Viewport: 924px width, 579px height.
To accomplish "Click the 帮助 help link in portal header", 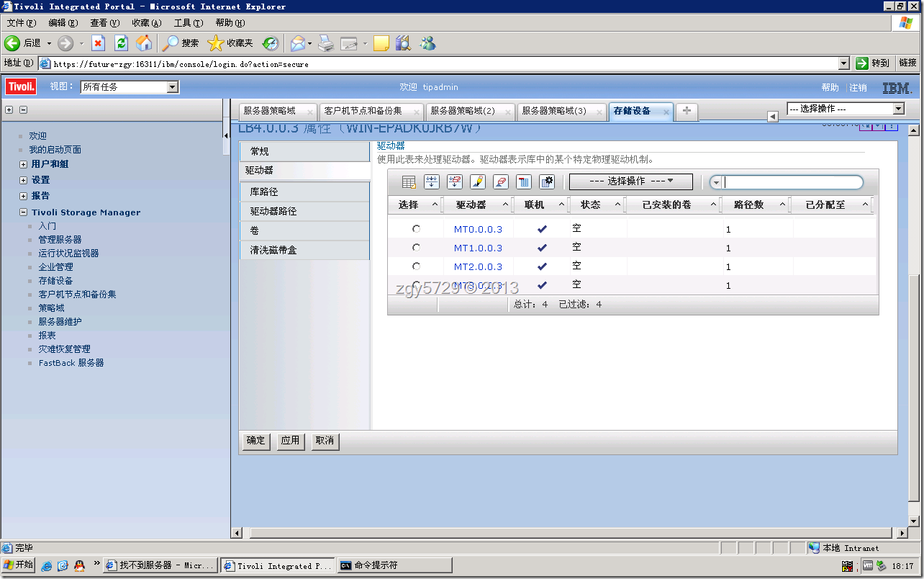I will (x=830, y=88).
